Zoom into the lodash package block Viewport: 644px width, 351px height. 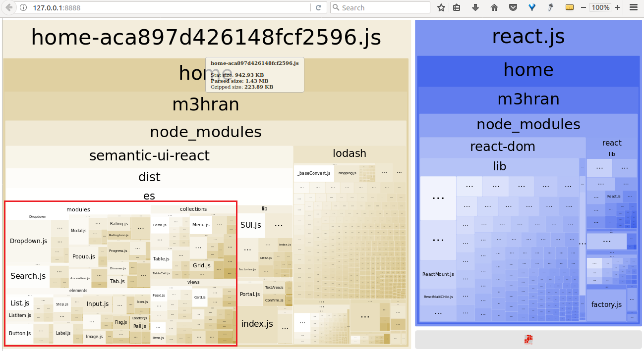(x=350, y=153)
